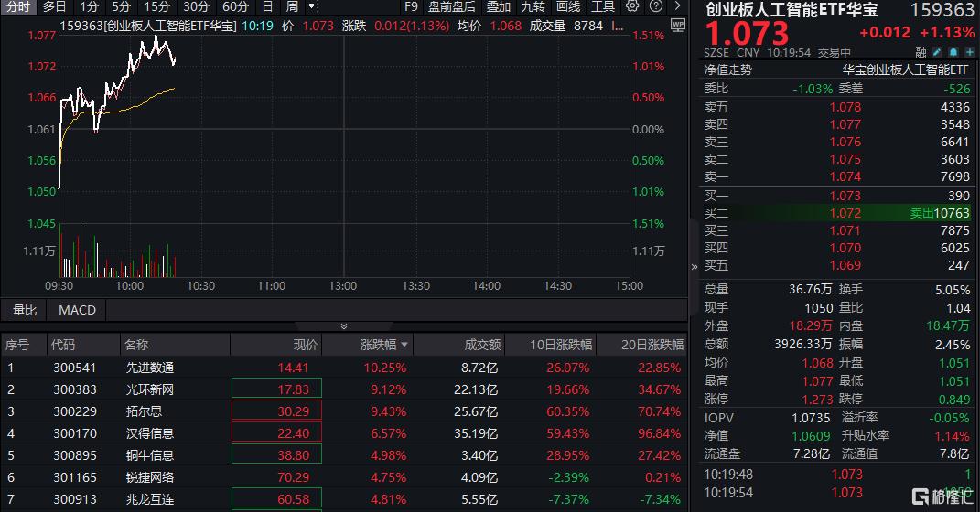Viewport: 980px width, 512px height.
Task: Click the bell alert icon in the quote header
Action: 953,52
